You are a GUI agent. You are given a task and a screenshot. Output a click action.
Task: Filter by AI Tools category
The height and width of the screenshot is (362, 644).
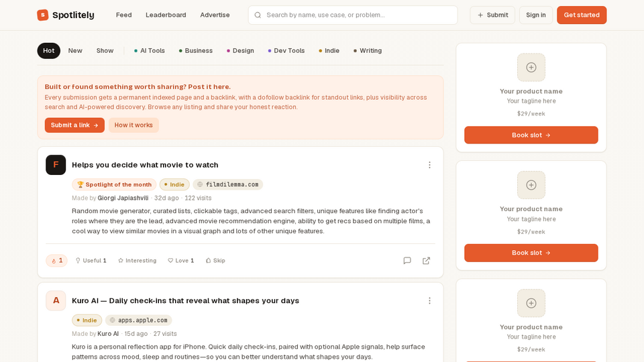click(x=150, y=51)
